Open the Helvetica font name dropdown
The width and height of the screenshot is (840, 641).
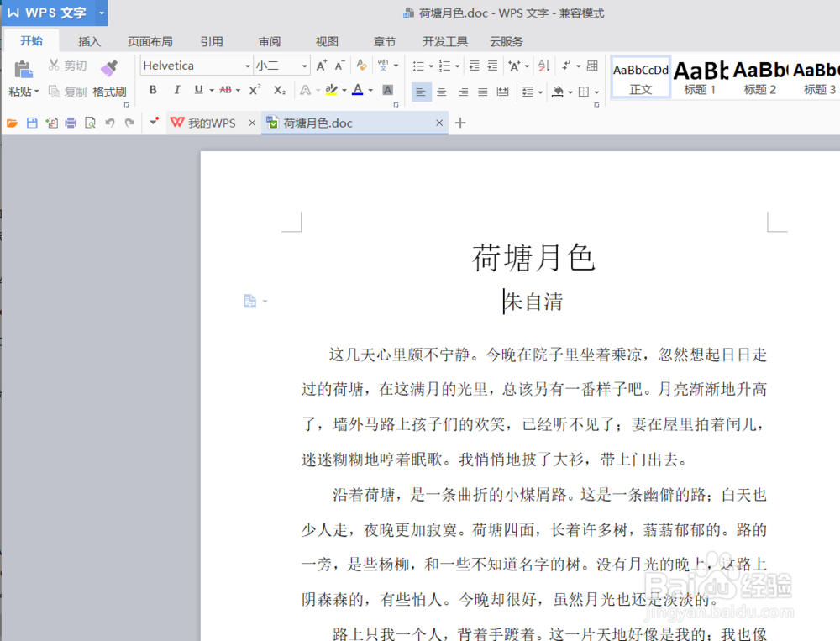click(x=248, y=66)
